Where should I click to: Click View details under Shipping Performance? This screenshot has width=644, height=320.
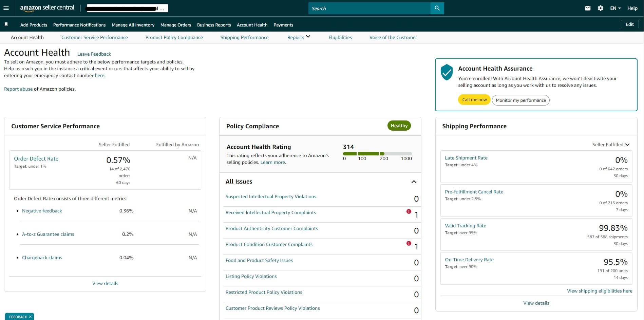point(536,303)
